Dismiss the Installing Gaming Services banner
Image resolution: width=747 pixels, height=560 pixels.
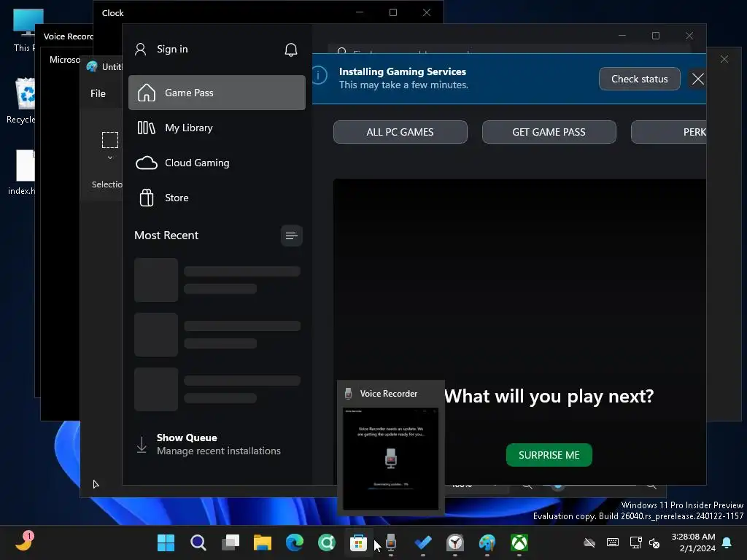tap(698, 79)
